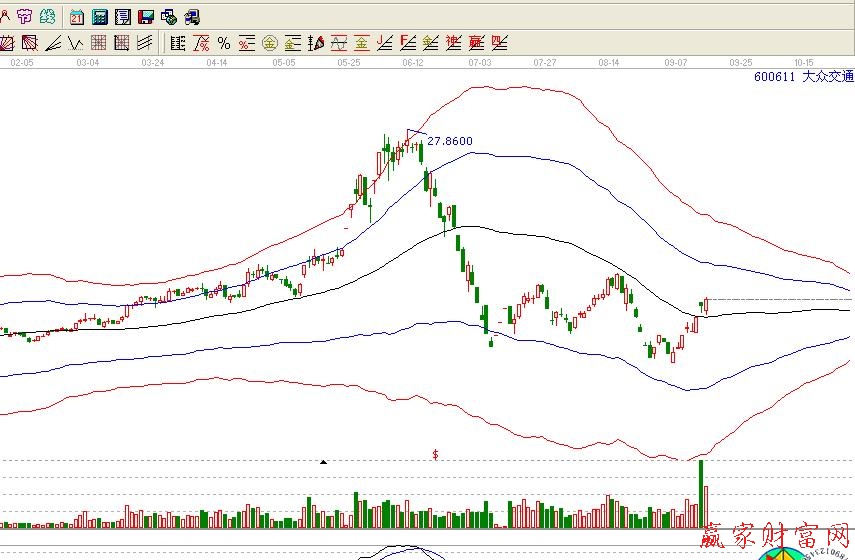Select the zigzag wave line drawing tool
Viewport: 855px width, 560px height.
[75, 43]
